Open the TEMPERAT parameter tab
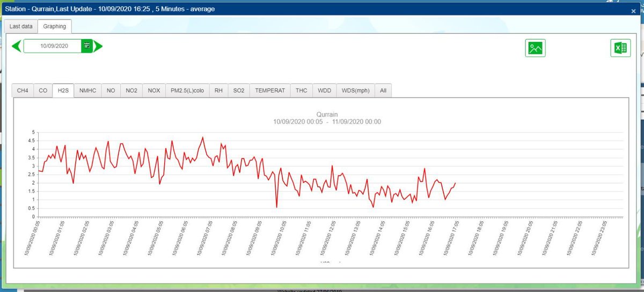Image resolution: width=644 pixels, height=292 pixels. pyautogui.click(x=270, y=91)
